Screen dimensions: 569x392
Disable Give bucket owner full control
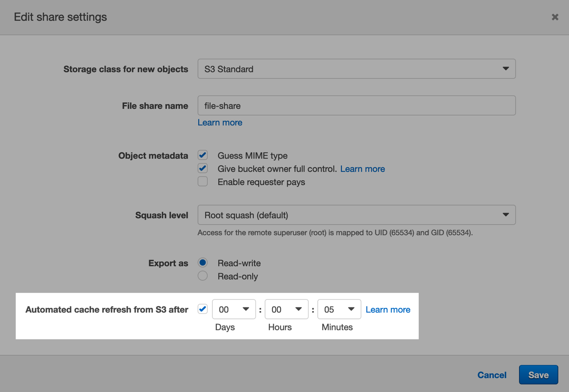202,168
